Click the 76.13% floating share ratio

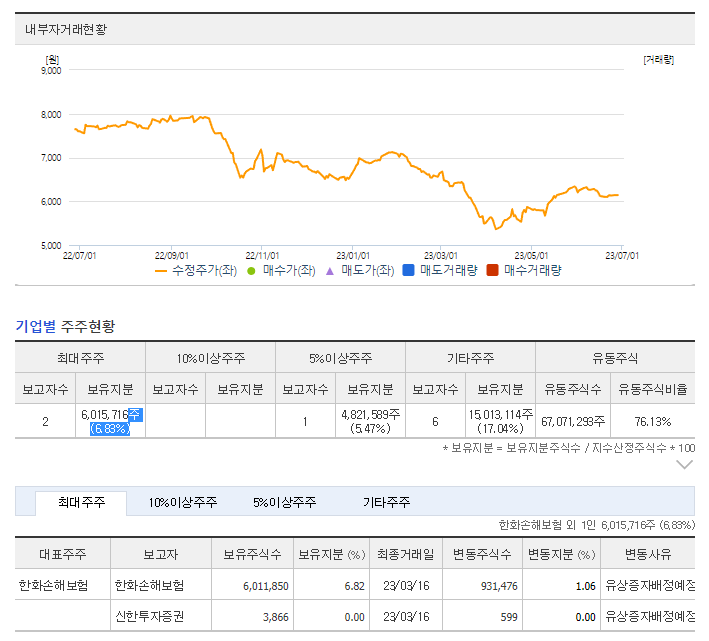tap(652, 422)
